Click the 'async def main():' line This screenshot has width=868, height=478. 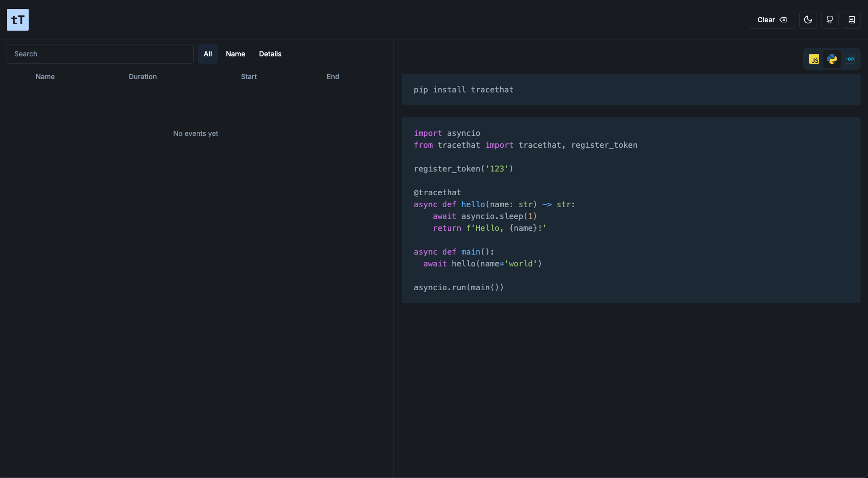(x=454, y=252)
